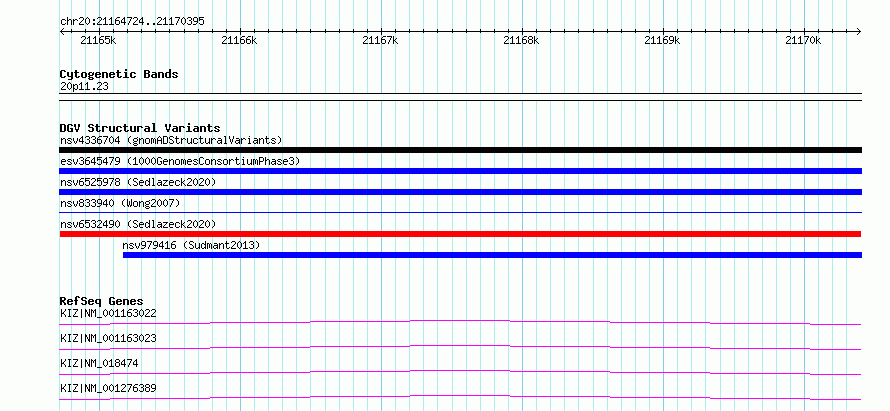The width and height of the screenshot is (890, 411).
Task: Click the KIZ|NM_001163022 magenta gene line
Action: point(460,322)
